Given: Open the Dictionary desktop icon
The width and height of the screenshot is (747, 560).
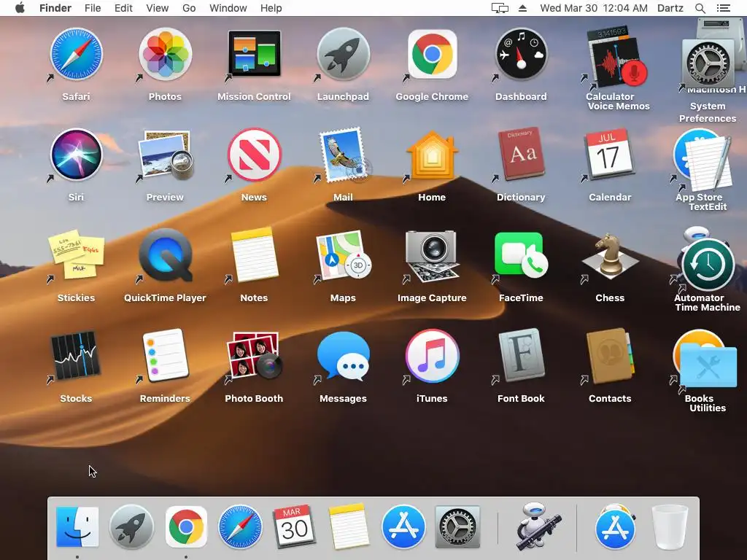Looking at the screenshot, I should 521,153.
